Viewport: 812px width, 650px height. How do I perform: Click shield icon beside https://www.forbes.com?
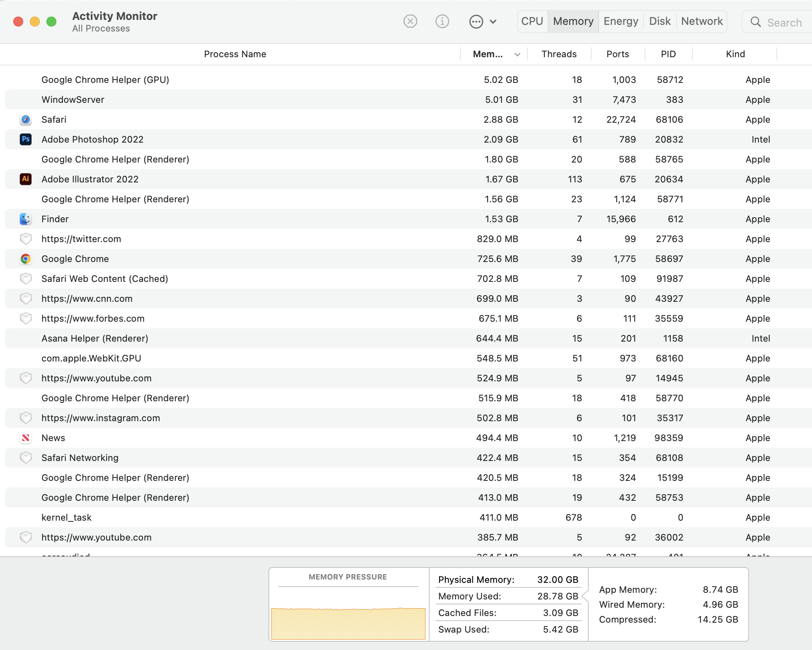tap(26, 318)
